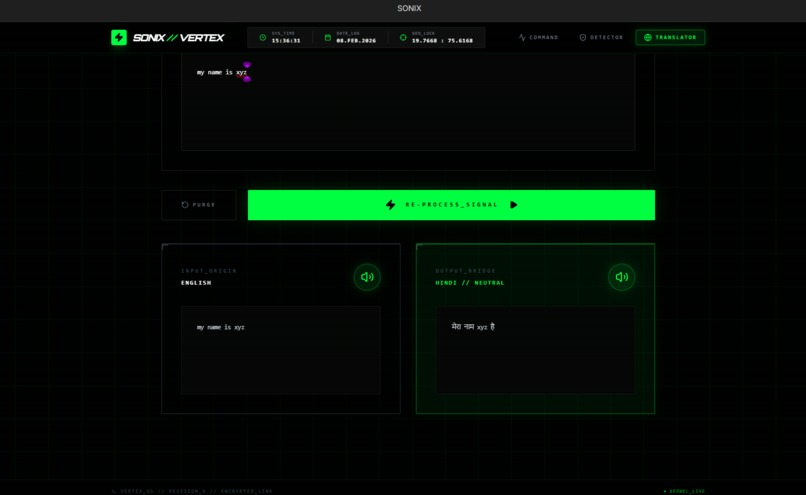Click the 'SONIX' window title

[x=409, y=8]
